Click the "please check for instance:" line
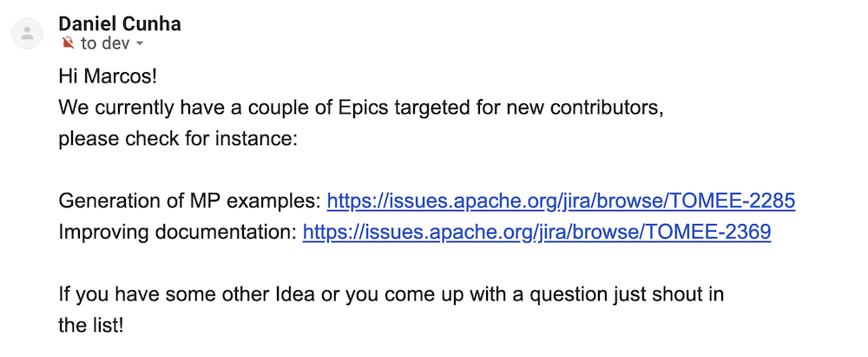The height and width of the screenshot is (357, 868). (178, 139)
